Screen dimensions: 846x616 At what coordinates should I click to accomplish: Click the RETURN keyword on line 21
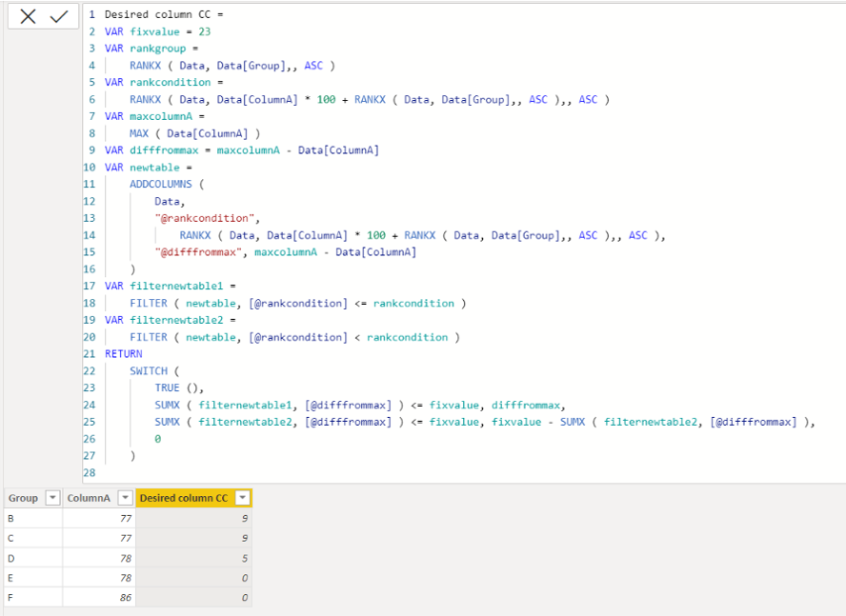tap(124, 354)
